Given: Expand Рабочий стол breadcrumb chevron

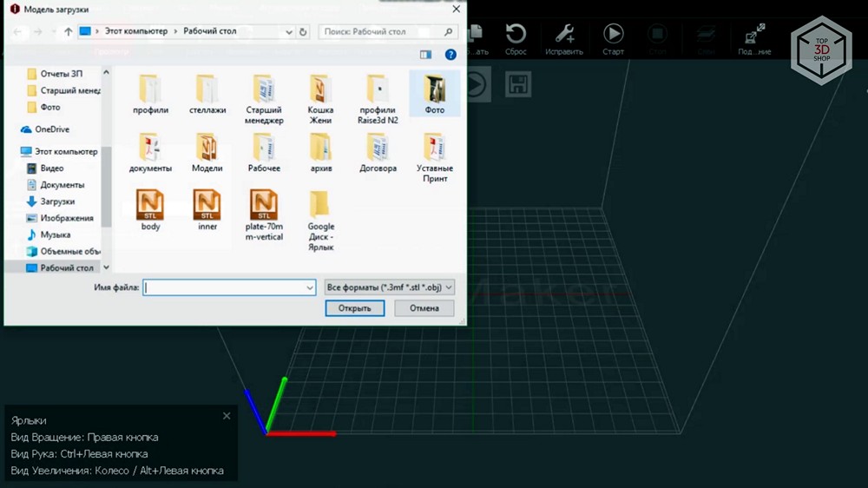Looking at the screenshot, I should pyautogui.click(x=176, y=31).
